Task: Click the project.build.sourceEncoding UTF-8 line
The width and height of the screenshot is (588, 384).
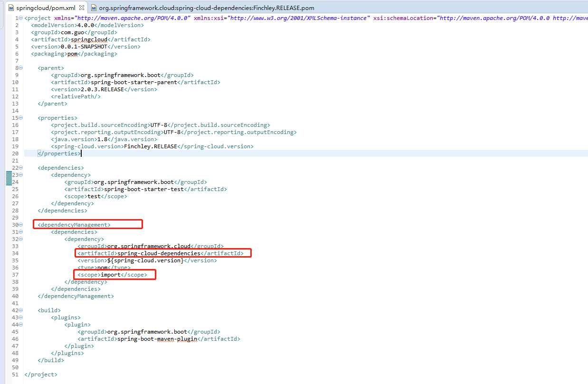Action: pyautogui.click(x=161, y=125)
